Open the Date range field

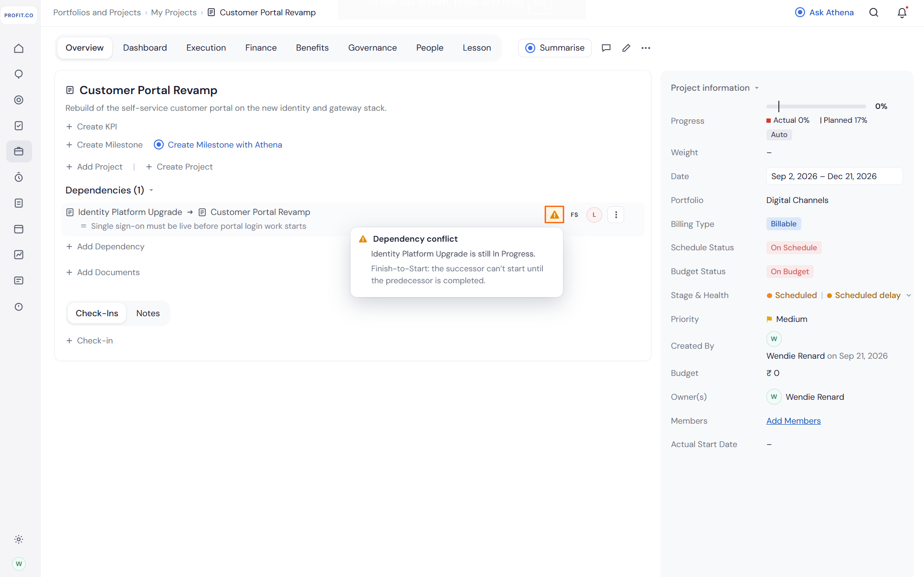834,176
